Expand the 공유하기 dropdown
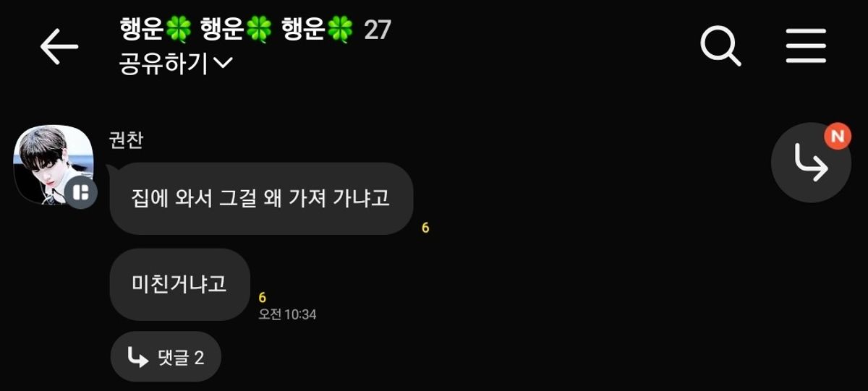This screenshot has height=391, width=868. pyautogui.click(x=175, y=64)
